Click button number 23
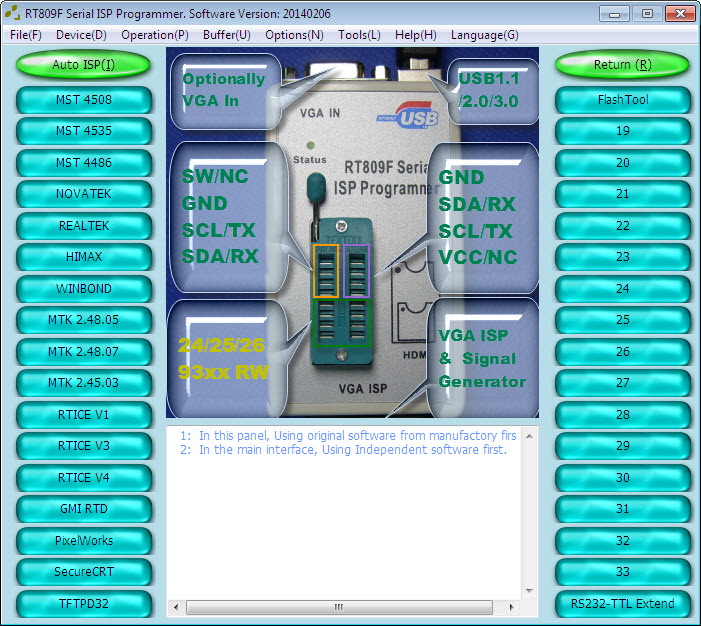Image resolution: width=701 pixels, height=626 pixels. click(x=623, y=257)
